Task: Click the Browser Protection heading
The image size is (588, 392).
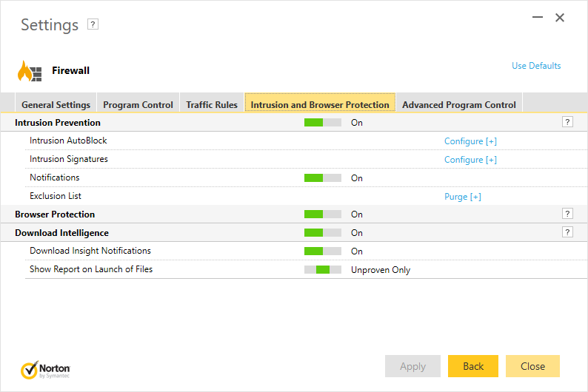Action: tap(55, 214)
